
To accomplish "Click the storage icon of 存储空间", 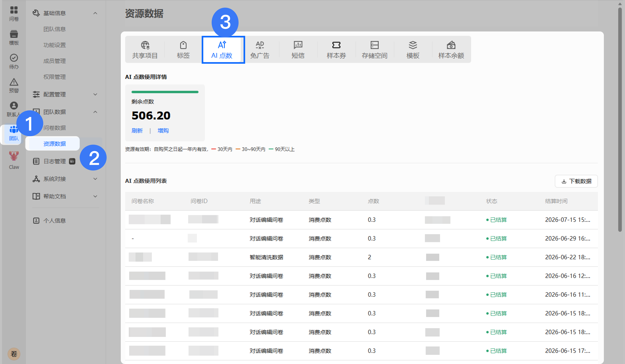I will pos(374,45).
